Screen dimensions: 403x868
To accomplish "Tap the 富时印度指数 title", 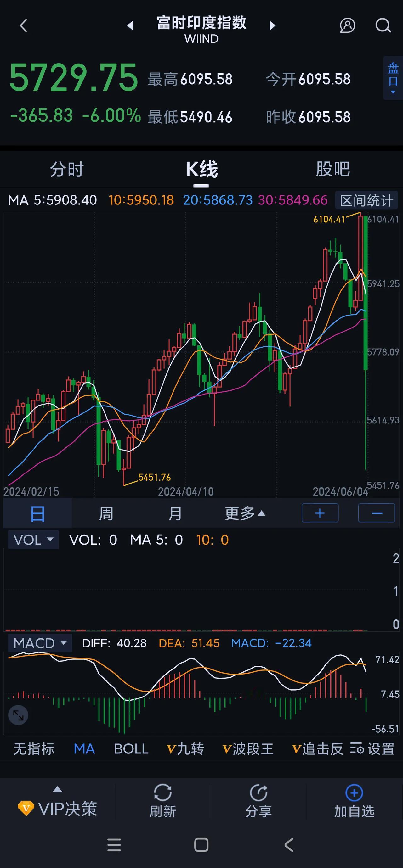I will [x=201, y=23].
